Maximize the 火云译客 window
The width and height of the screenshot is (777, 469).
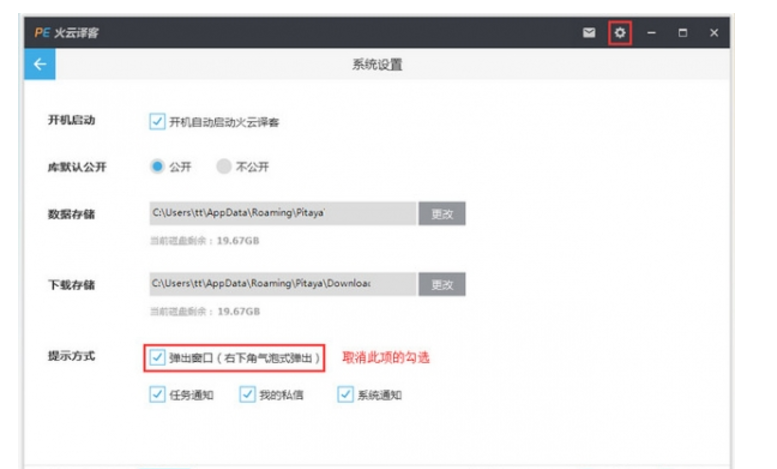pos(683,33)
